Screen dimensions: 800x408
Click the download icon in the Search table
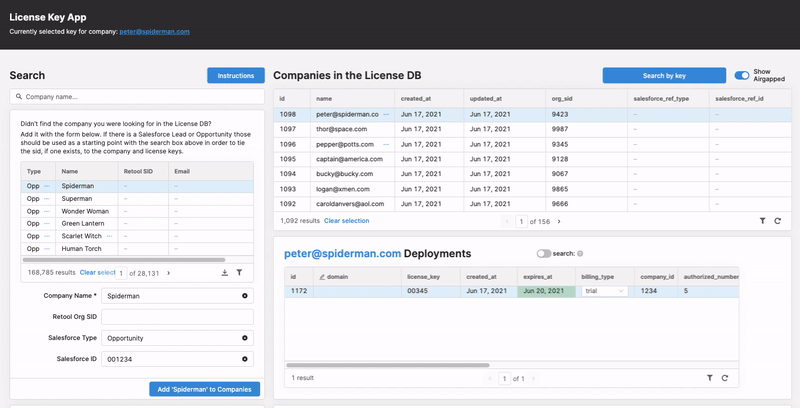click(224, 272)
